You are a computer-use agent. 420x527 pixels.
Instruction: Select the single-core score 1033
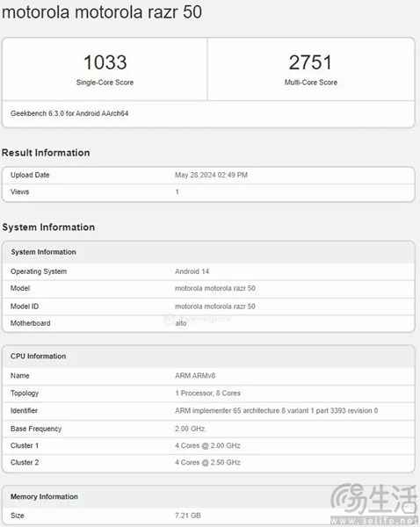[x=105, y=62]
